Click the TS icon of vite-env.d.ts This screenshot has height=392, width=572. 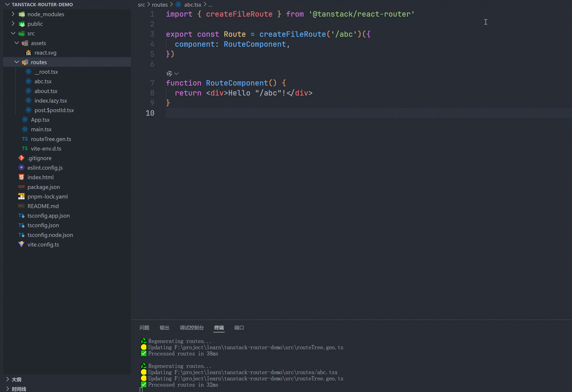25,148
